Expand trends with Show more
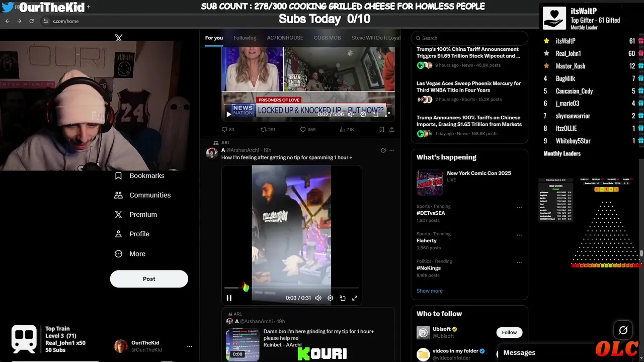 429,291
